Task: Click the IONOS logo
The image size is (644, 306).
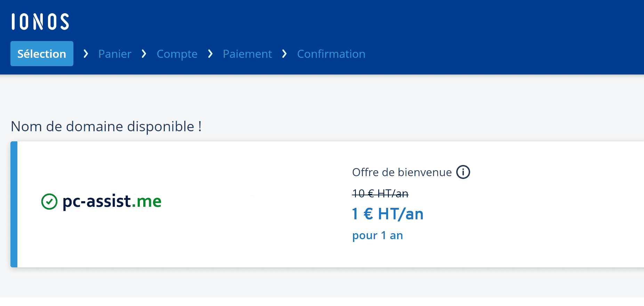Action: tap(40, 22)
